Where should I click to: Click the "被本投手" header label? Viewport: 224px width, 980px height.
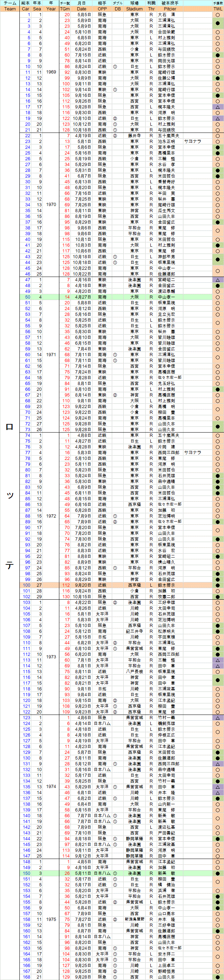(170, 3)
